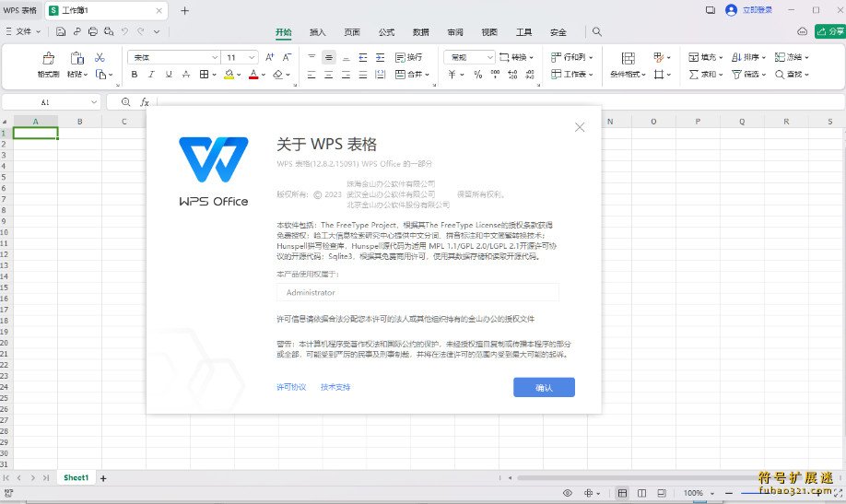Click the Decrease Decimal icon
846x504 pixels.
tap(530, 75)
